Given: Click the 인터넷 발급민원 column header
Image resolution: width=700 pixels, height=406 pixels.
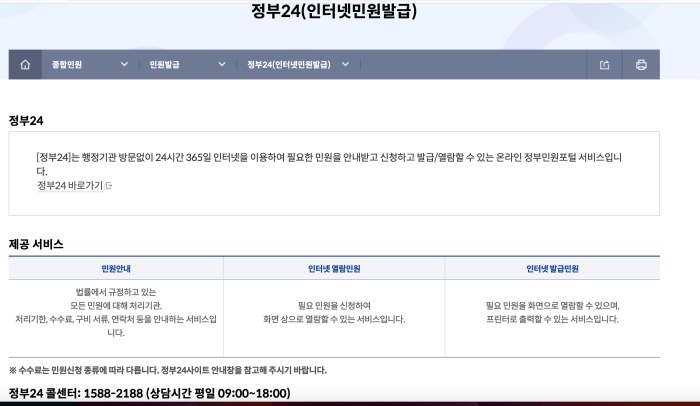Looking at the screenshot, I should coord(552,269).
